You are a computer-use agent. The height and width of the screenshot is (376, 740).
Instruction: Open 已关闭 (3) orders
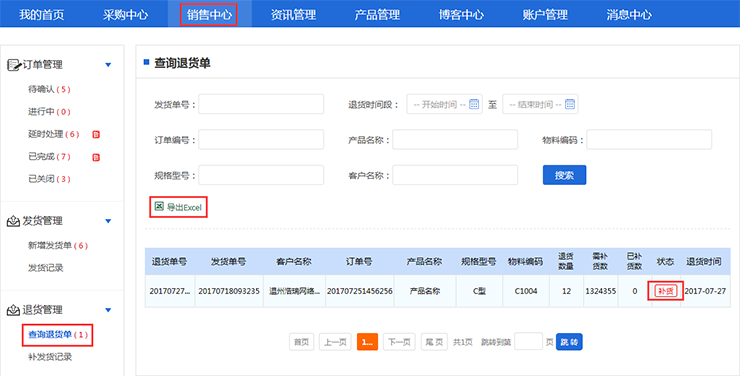pyautogui.click(x=49, y=179)
